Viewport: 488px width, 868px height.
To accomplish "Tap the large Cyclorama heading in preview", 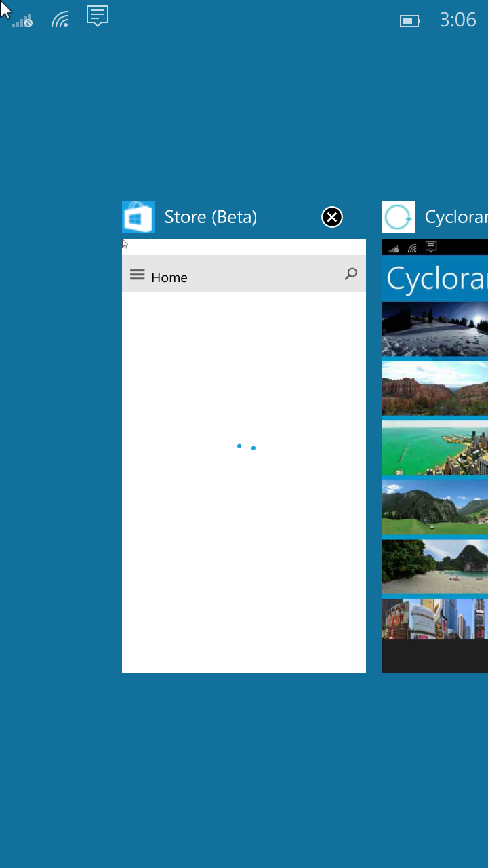I will coord(436,279).
